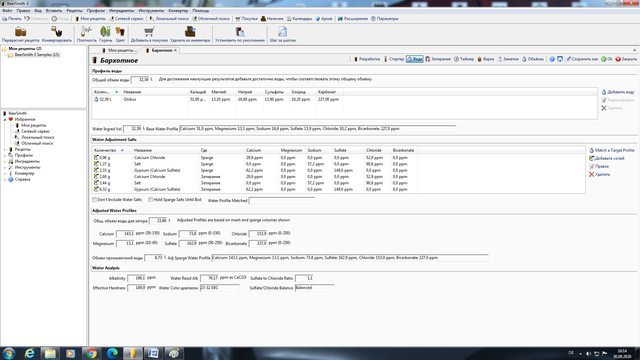The image size is (640, 360).
Task: Expand the Конвертер tree node
Action: click(5, 173)
